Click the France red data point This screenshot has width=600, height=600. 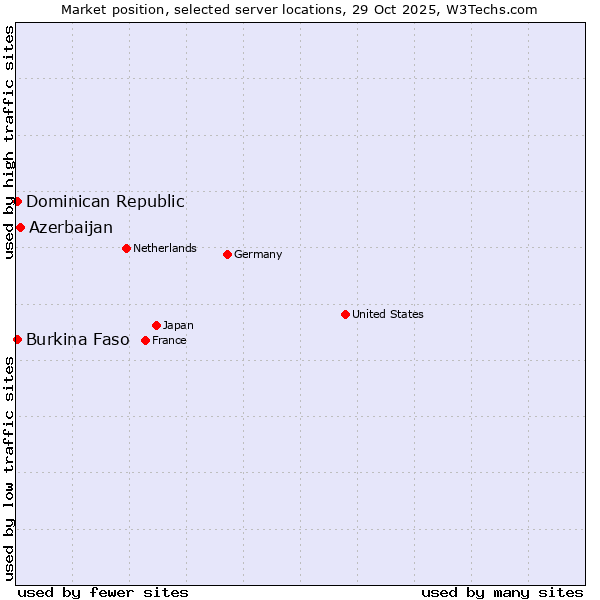(x=146, y=340)
